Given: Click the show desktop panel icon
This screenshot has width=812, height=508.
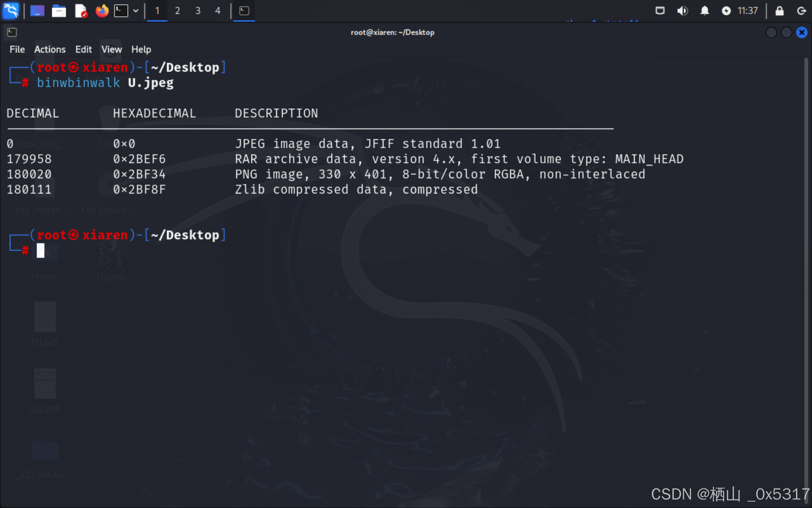Looking at the screenshot, I should click(37, 11).
